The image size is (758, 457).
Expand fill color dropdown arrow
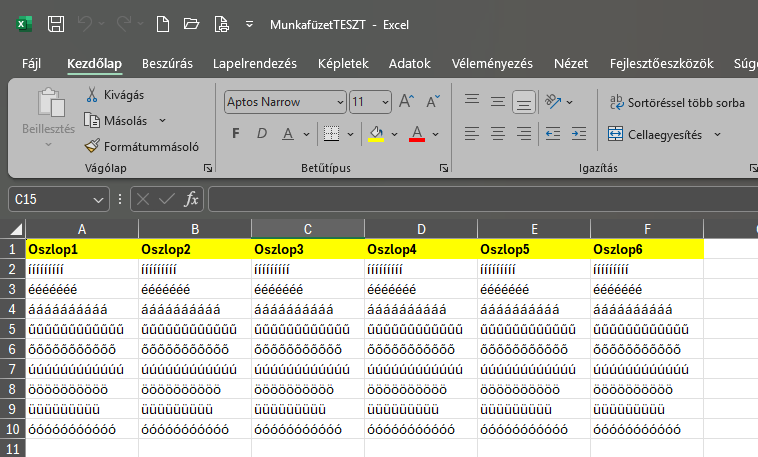[394, 134]
